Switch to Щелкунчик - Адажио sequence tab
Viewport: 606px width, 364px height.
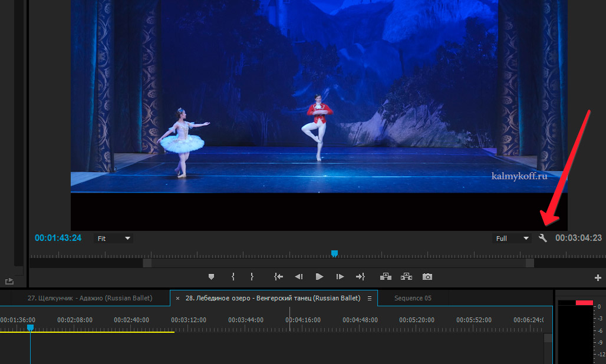coord(90,298)
